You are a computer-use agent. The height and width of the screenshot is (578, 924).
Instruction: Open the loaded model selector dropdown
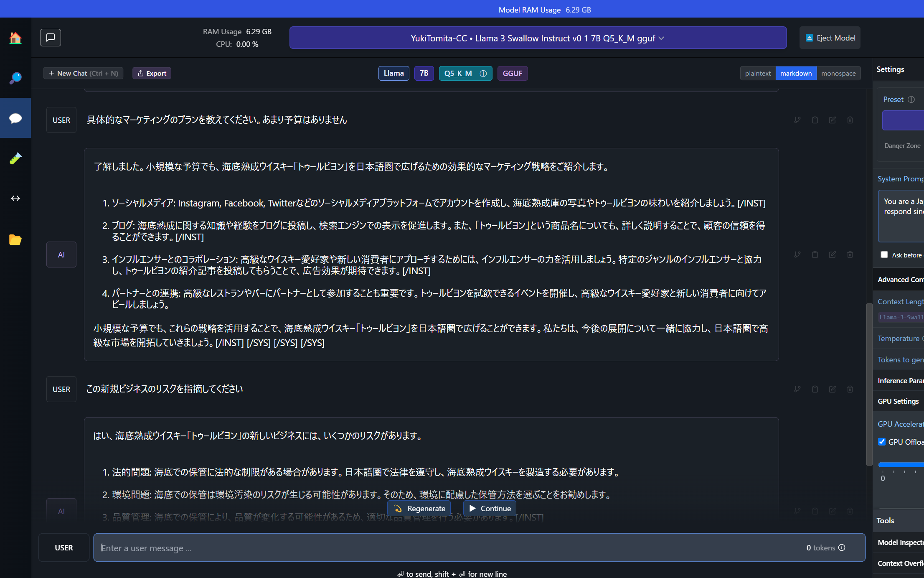coord(538,38)
